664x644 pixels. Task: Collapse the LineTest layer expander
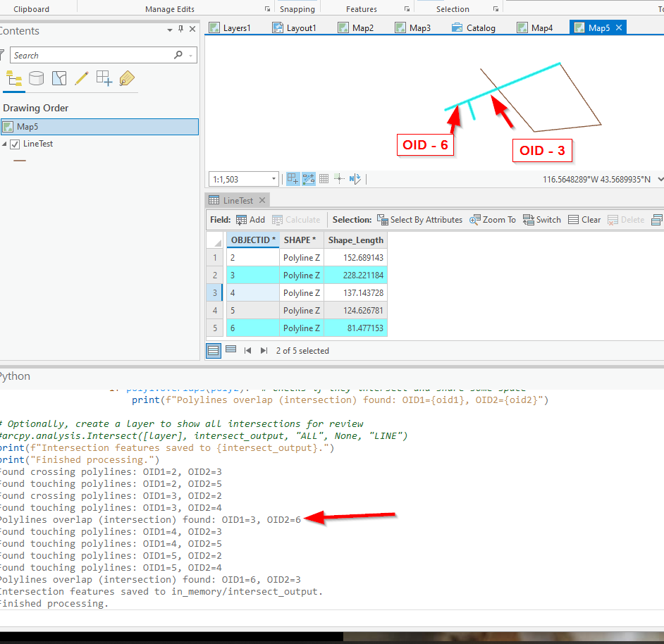pyautogui.click(x=4, y=144)
